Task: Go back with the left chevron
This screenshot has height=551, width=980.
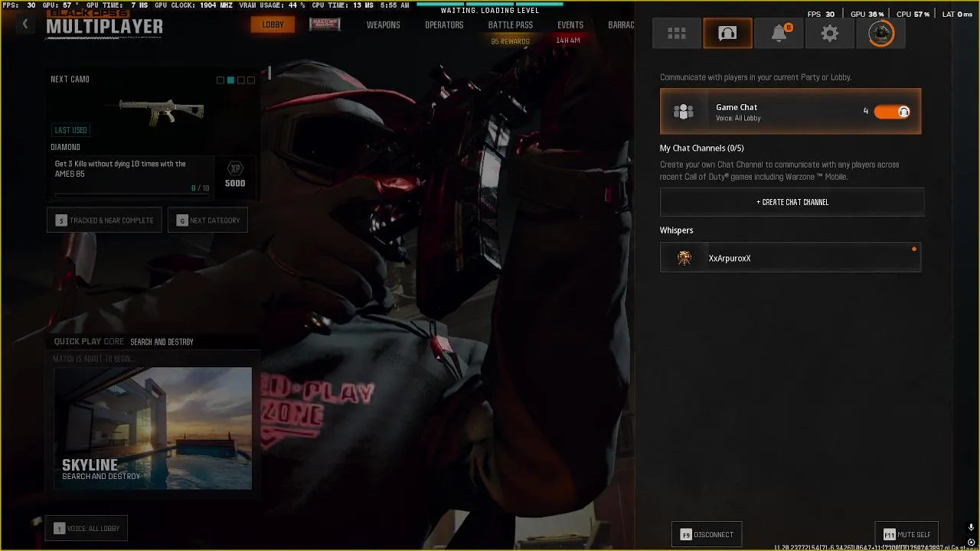Action: 25,24
